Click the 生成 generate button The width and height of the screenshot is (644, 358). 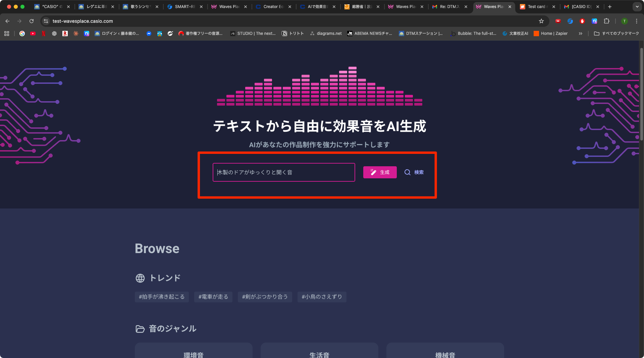pos(380,172)
